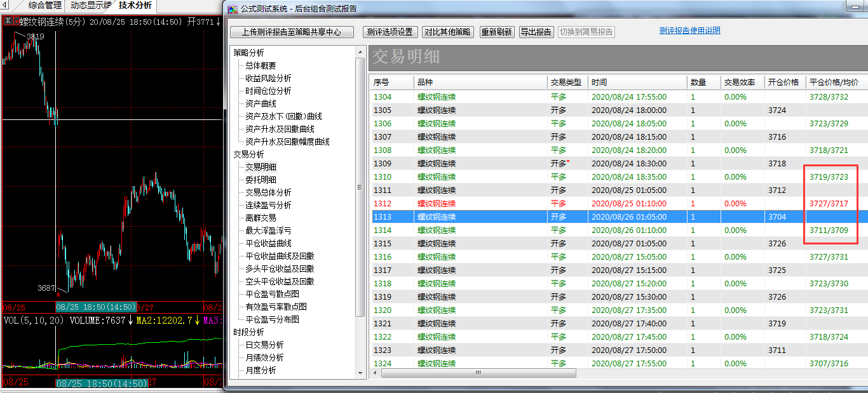Image resolution: width=868 pixels, height=393 pixels.
Task: Click tree panel scroll-up arrow
Action: point(360,52)
